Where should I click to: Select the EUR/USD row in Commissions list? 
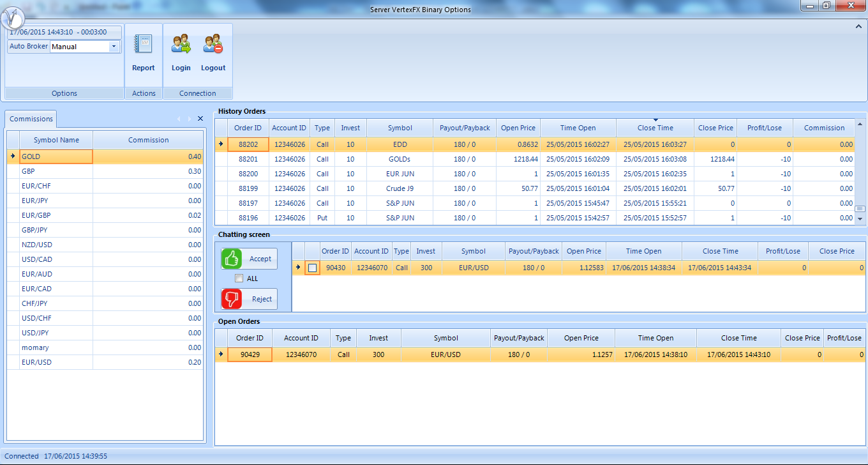105,362
